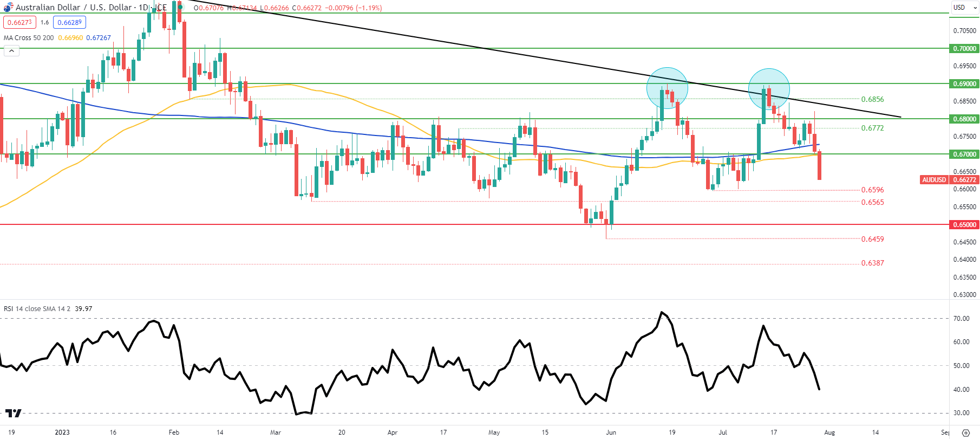Click the 'Mar' label on the time axis
Image resolution: width=980 pixels, height=439 pixels.
point(276,432)
